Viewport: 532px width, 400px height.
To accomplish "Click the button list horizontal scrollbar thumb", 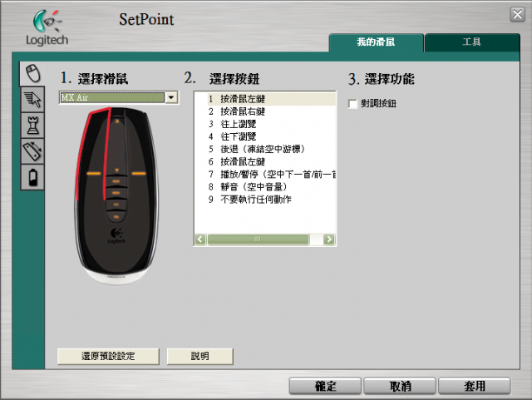I will pos(258,239).
